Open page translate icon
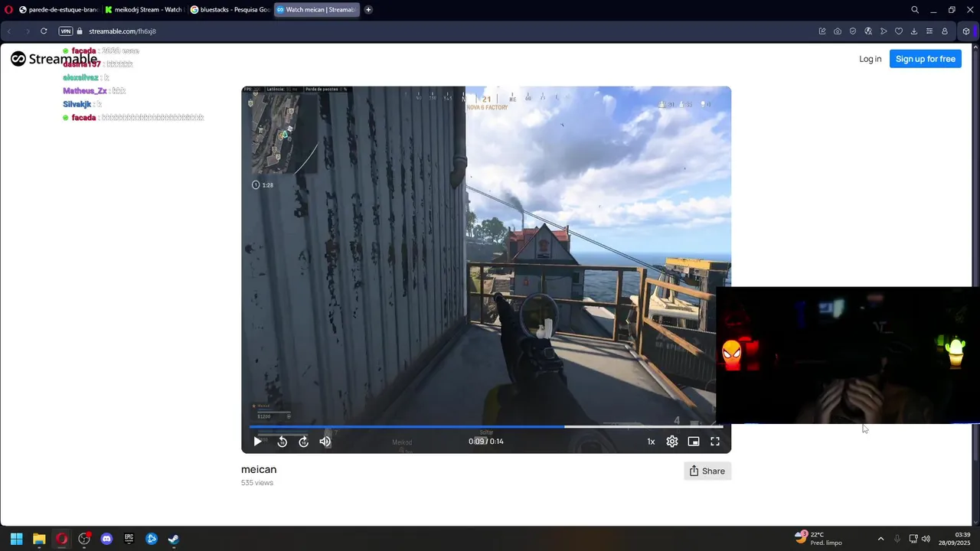This screenshot has width=980, height=551. tap(868, 31)
